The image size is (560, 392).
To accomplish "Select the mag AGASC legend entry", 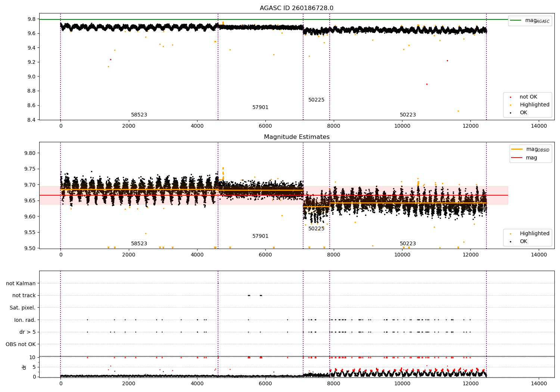I will pyautogui.click(x=530, y=21).
